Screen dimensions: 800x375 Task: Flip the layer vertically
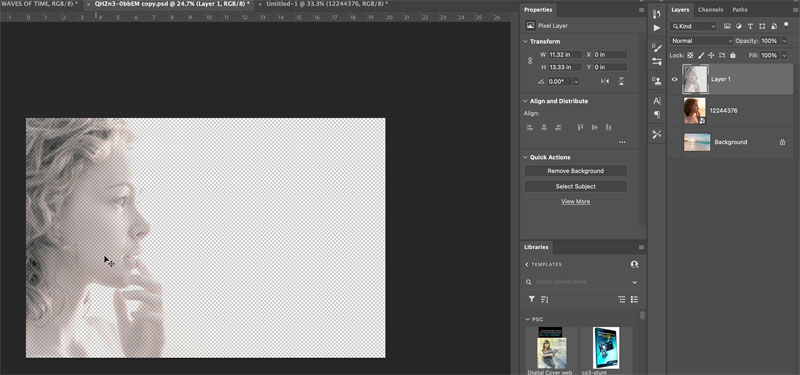pyautogui.click(x=621, y=81)
